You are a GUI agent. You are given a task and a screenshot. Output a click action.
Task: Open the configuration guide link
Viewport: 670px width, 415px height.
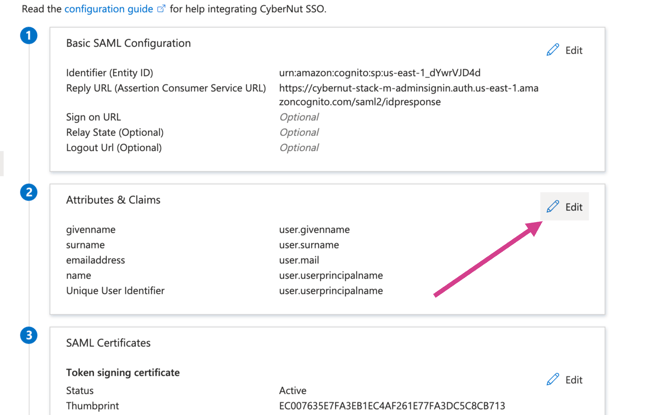pyautogui.click(x=108, y=9)
